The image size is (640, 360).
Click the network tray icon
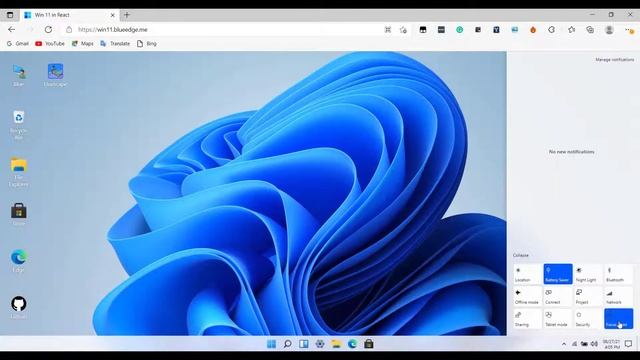[x=574, y=344]
